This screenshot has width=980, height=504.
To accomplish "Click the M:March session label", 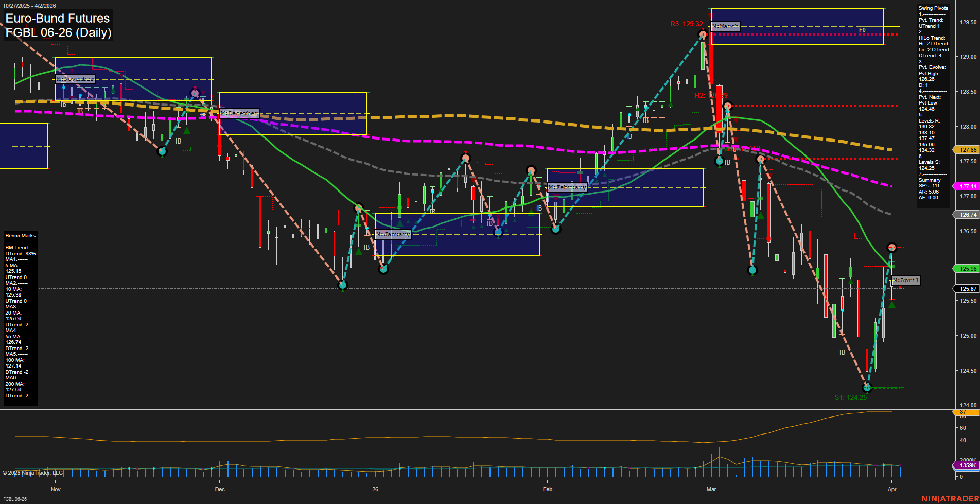I will [x=725, y=26].
